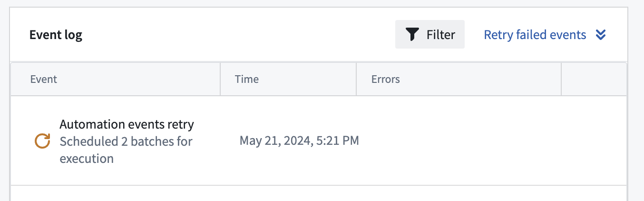Screen dimensions: 644x201
Task: Click the last empty cell in the retry row
Action: [594, 141]
